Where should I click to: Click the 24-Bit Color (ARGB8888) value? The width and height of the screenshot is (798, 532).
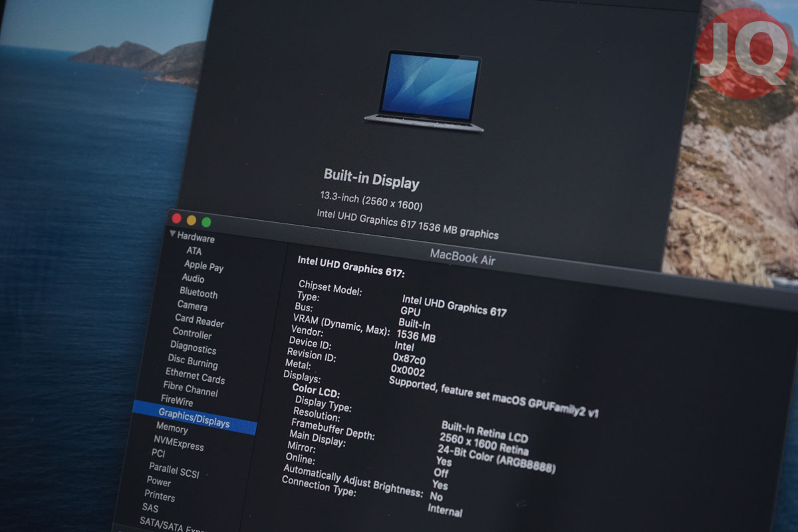(x=496, y=458)
